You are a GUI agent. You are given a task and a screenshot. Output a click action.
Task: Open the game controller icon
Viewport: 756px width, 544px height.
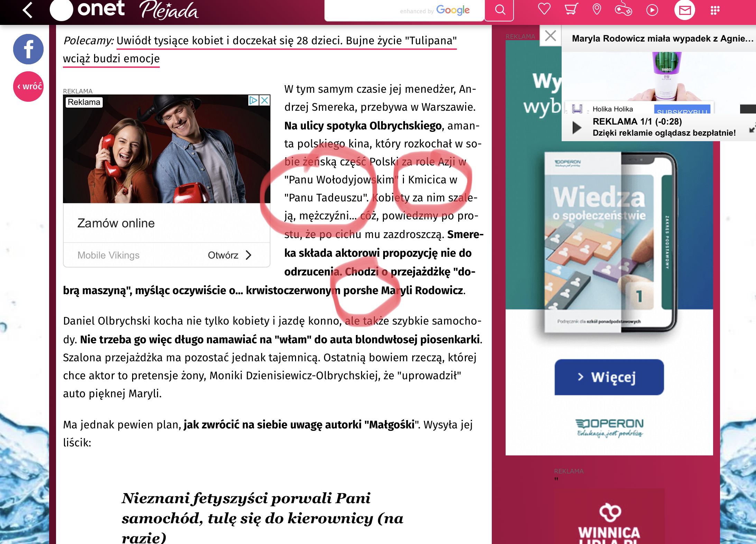[623, 10]
